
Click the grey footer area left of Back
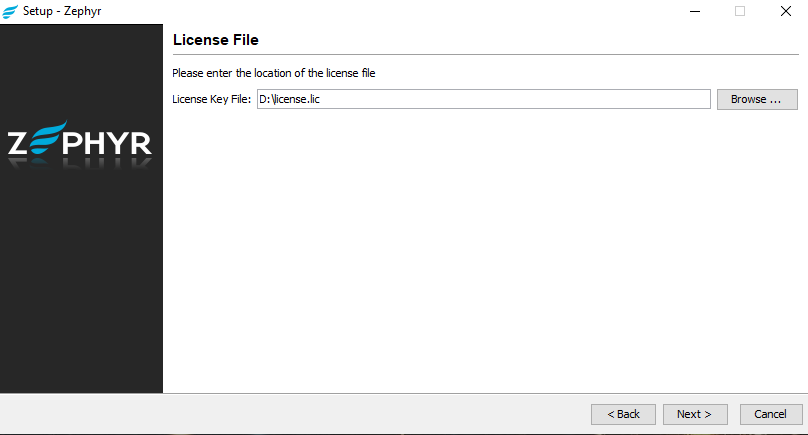click(x=300, y=414)
